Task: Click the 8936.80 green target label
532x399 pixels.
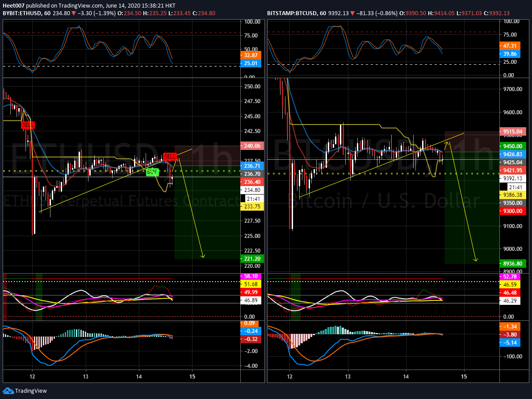Action: pyautogui.click(x=513, y=263)
